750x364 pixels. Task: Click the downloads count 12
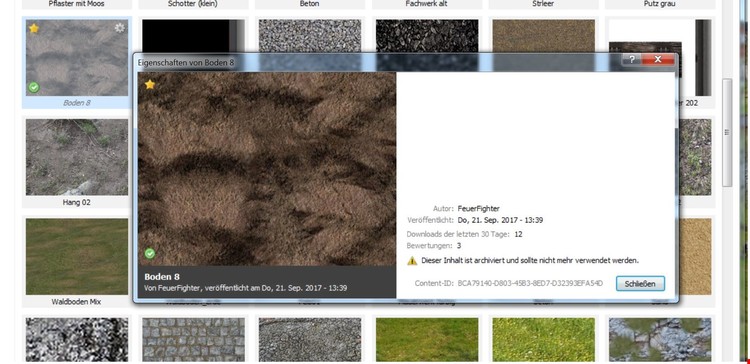point(518,234)
